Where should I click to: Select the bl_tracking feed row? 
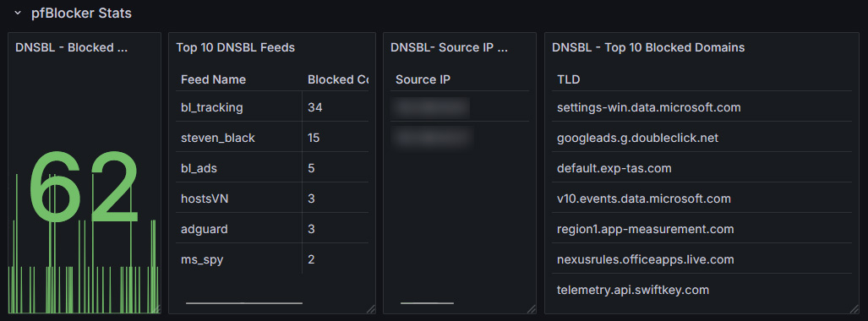272,107
